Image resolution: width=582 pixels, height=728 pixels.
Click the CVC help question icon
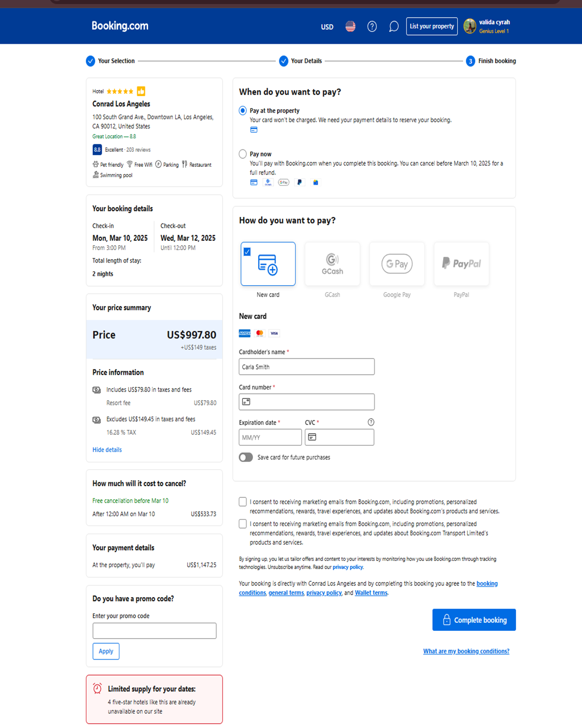pos(371,422)
